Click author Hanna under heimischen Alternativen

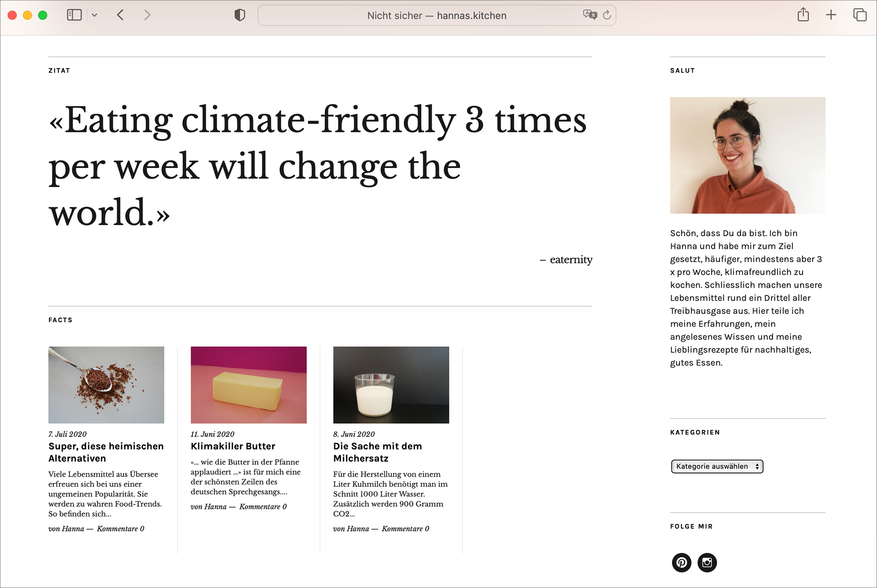tap(73, 529)
